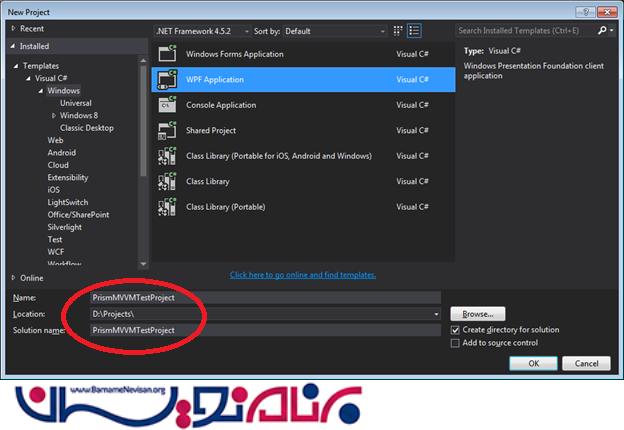624x430 pixels.
Task: Open search options dropdown arrow
Action: click(612, 30)
